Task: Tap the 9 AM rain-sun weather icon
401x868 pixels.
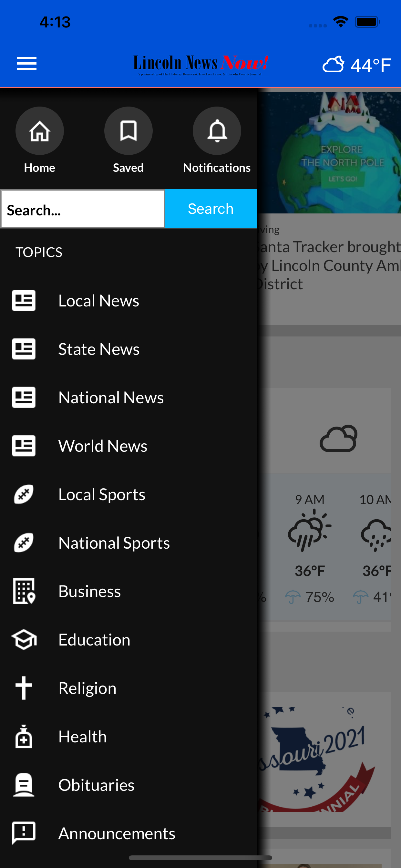Action: click(x=310, y=530)
